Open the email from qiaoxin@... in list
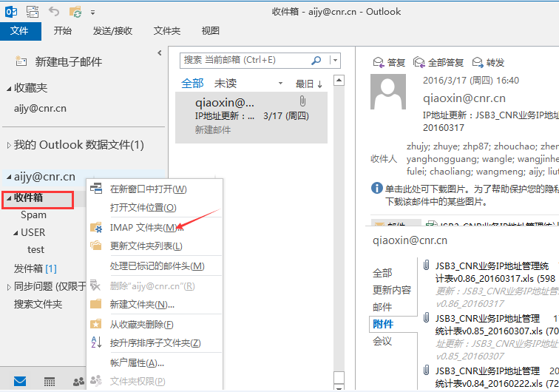This screenshot has height=392, width=559. click(x=251, y=117)
